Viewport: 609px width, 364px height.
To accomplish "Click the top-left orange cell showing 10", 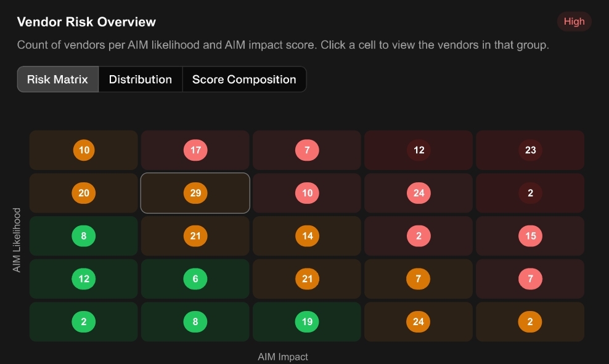I will coord(83,150).
